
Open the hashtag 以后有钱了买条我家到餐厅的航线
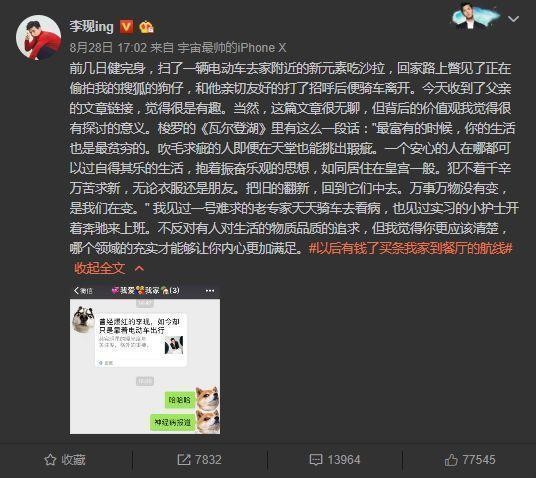pos(410,248)
